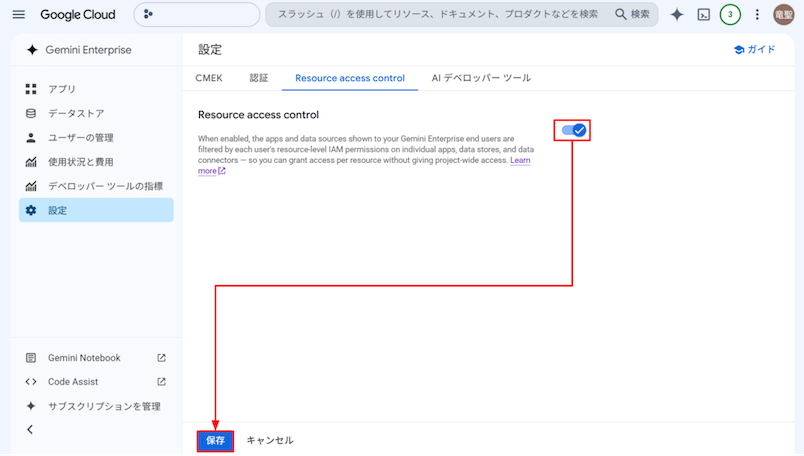The width and height of the screenshot is (804, 456).
Task: Click Gemini Notebook external link icon
Action: coord(162,358)
